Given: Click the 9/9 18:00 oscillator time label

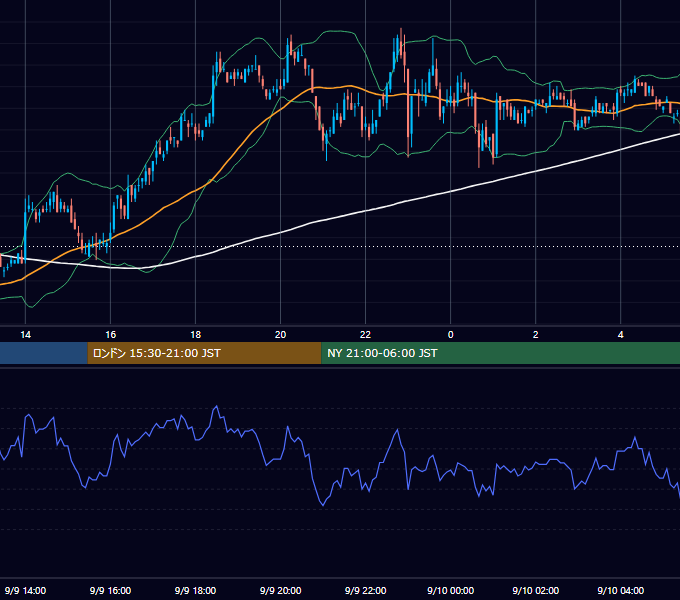Looking at the screenshot, I should pyautogui.click(x=196, y=590).
